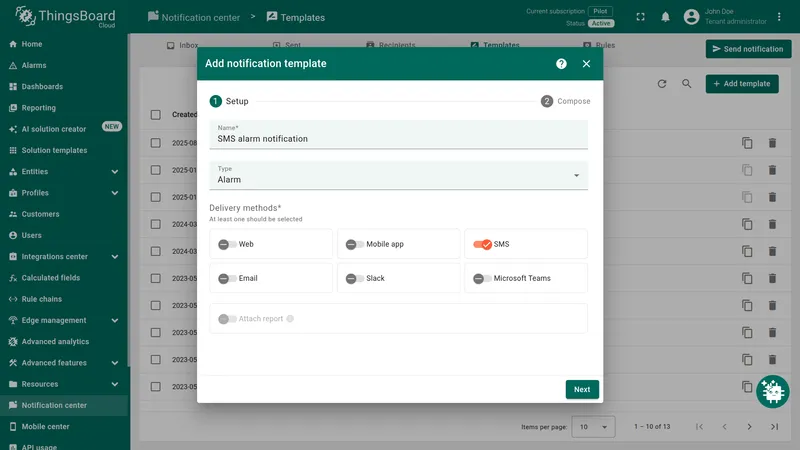Switch to the Inbox tab
This screenshot has width=800, height=450.
tap(183, 45)
